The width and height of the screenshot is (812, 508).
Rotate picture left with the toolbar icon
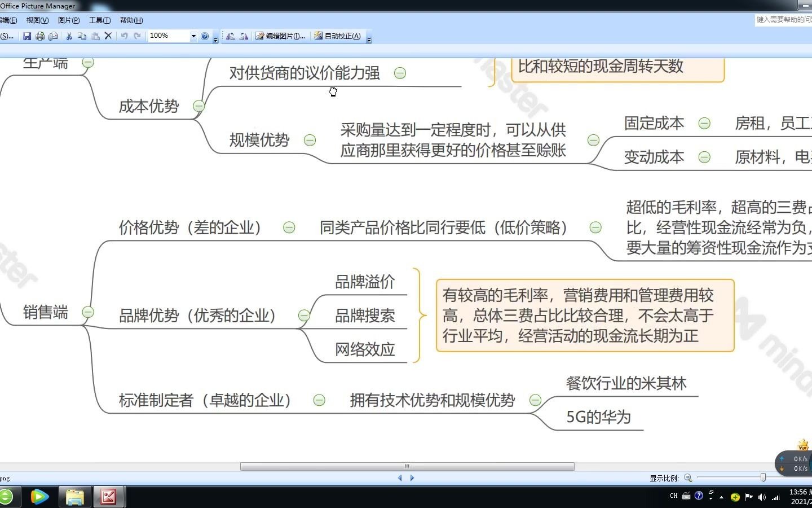coord(231,36)
